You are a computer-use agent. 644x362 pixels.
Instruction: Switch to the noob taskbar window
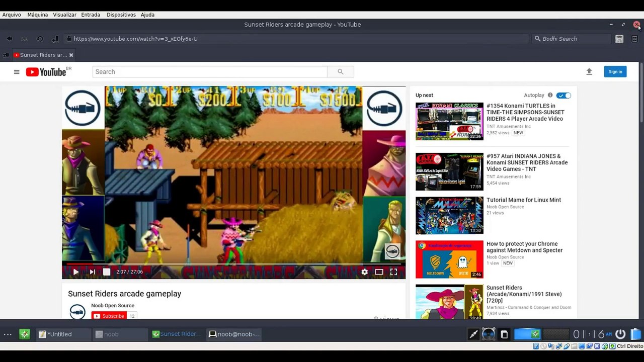[121, 334]
